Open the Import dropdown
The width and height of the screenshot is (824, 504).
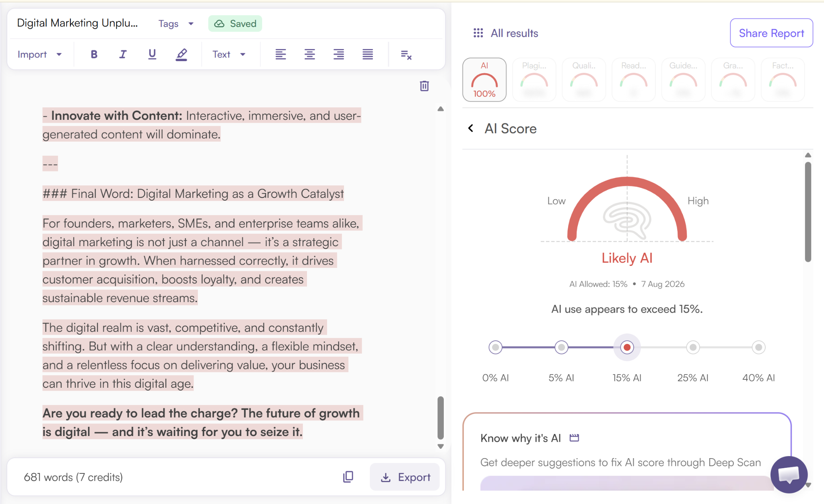40,54
